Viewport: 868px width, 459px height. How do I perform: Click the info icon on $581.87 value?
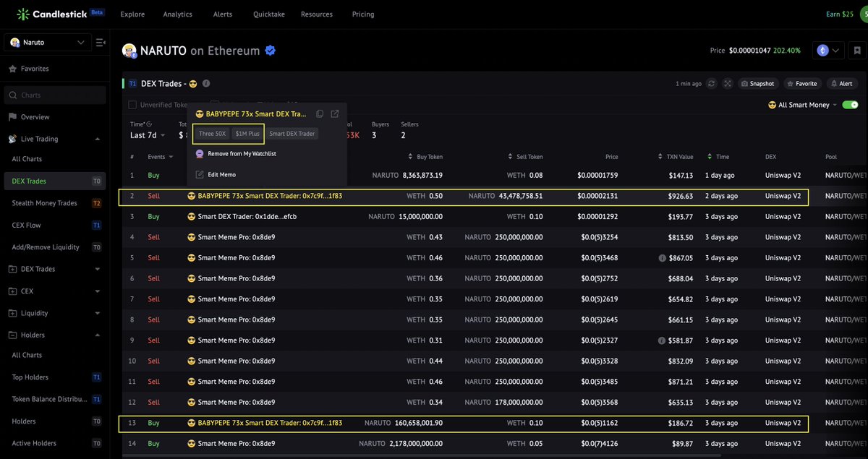[662, 340]
